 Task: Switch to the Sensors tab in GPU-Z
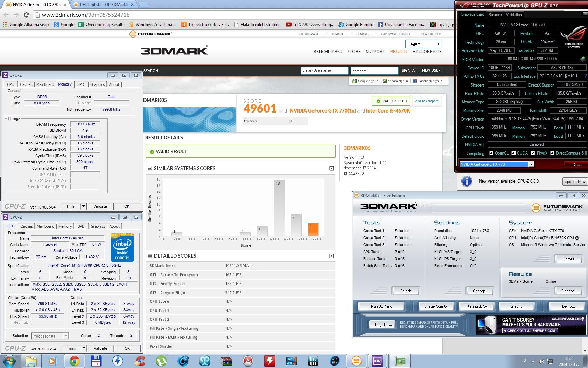(x=495, y=15)
